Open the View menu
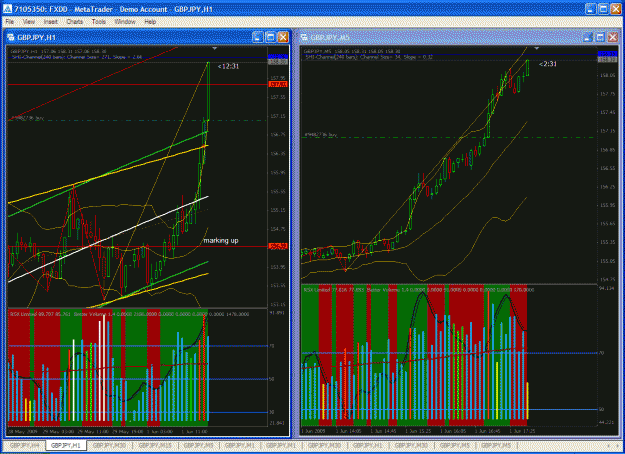The image size is (625, 454). point(29,22)
